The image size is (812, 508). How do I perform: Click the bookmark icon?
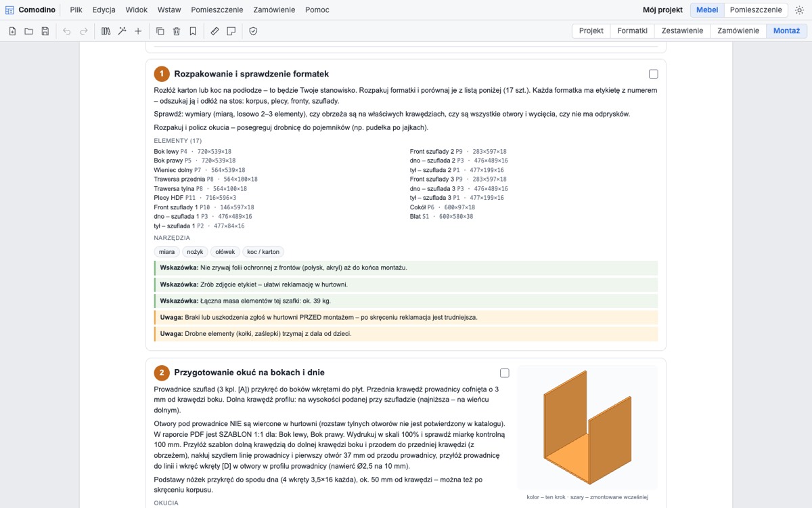(x=193, y=31)
